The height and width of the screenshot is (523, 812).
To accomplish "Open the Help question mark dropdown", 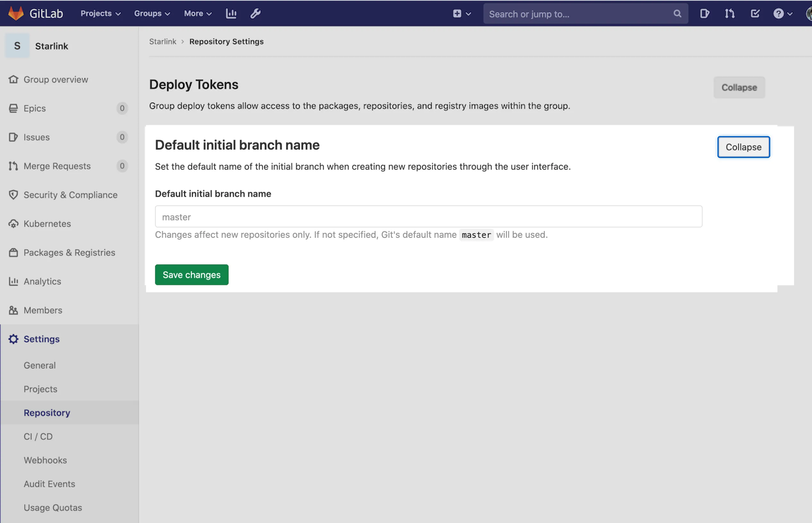I will click(x=782, y=13).
